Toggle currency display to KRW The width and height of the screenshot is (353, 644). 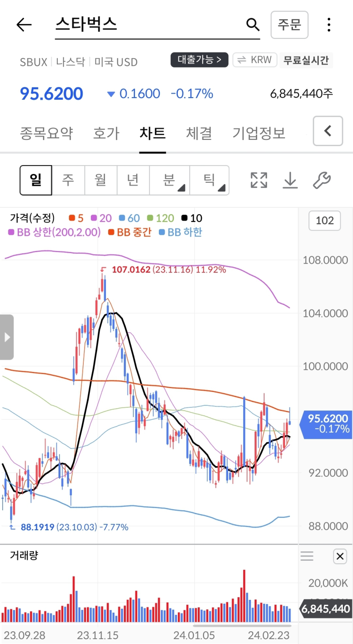pyautogui.click(x=255, y=61)
